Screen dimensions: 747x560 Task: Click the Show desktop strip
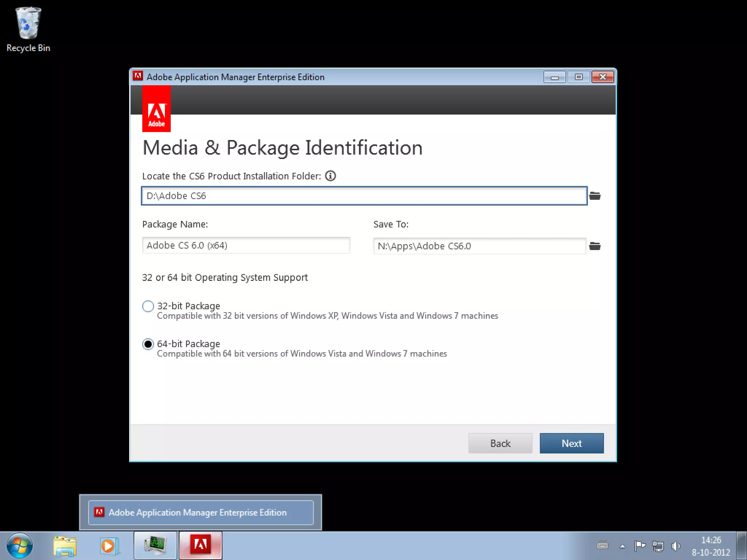tap(742, 546)
